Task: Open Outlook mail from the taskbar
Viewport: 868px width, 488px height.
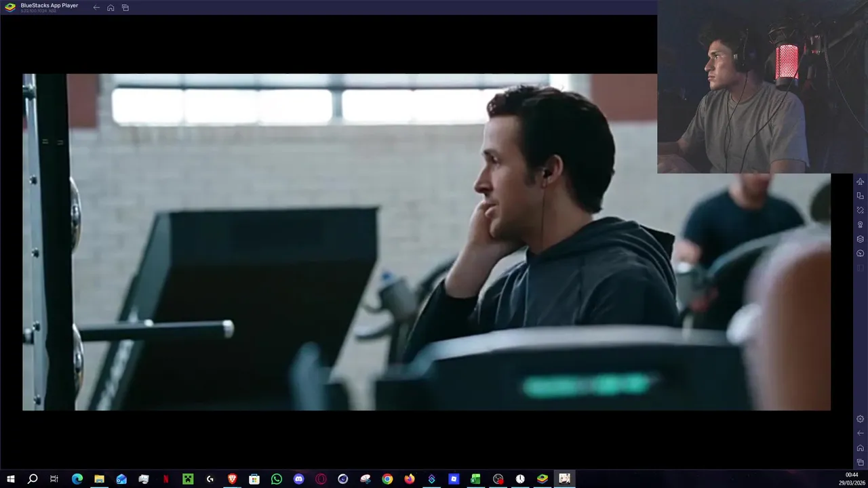Action: click(121, 479)
